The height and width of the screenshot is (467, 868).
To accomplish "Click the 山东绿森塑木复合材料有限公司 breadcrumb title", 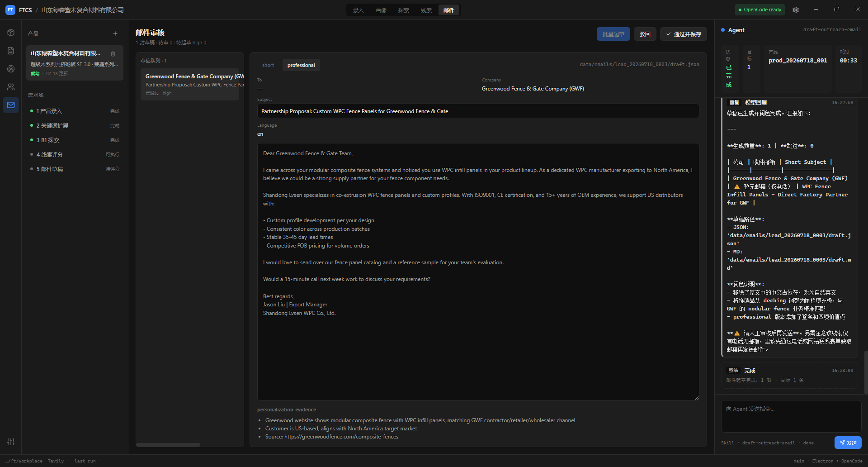I will pyautogui.click(x=82, y=10).
